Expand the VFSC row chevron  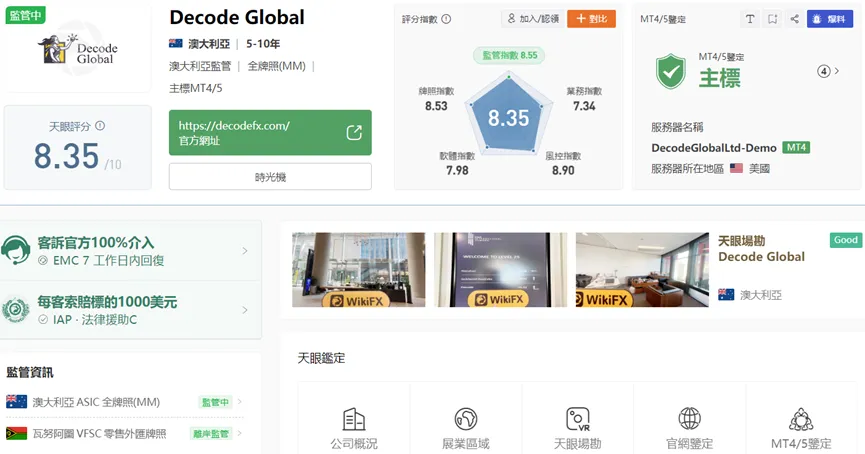click(239, 433)
